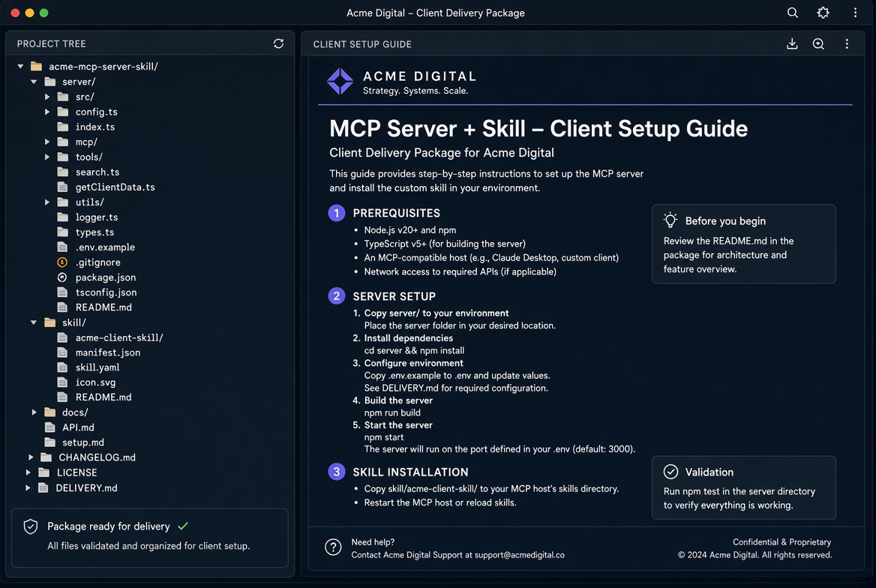Select index.ts in the project tree

95,127
